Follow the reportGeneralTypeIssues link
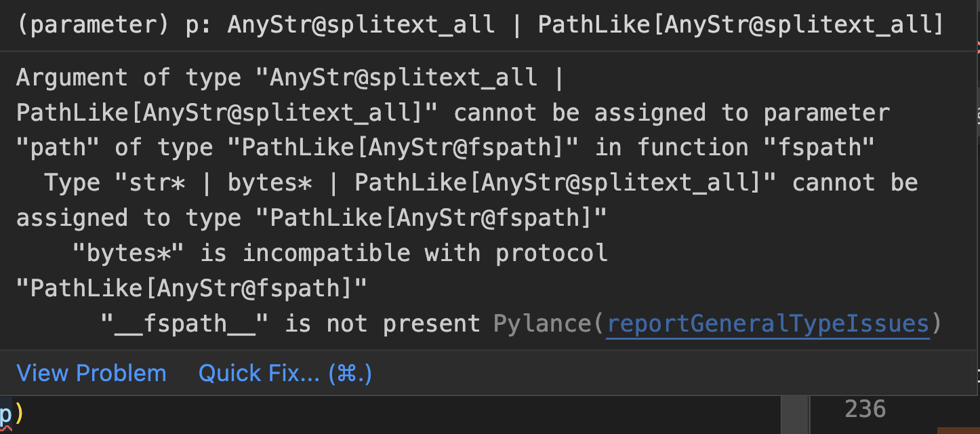The height and width of the screenshot is (434, 980). coord(768,323)
